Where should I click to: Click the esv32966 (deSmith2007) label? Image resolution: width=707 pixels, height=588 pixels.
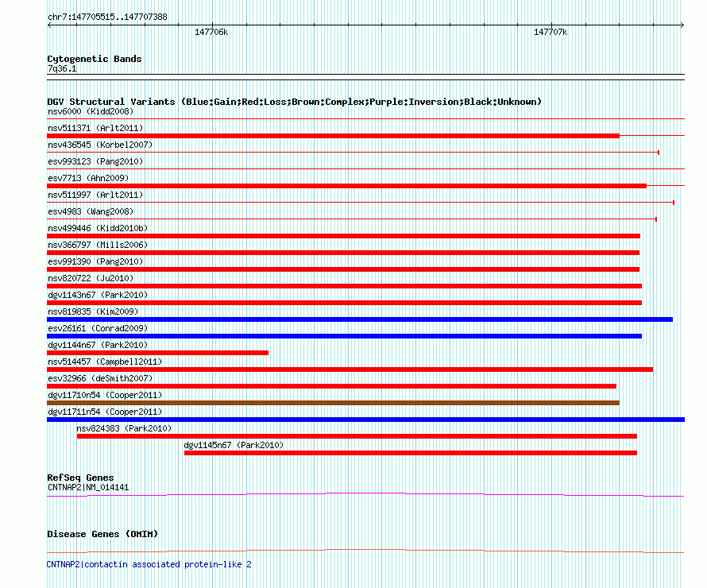100,378
